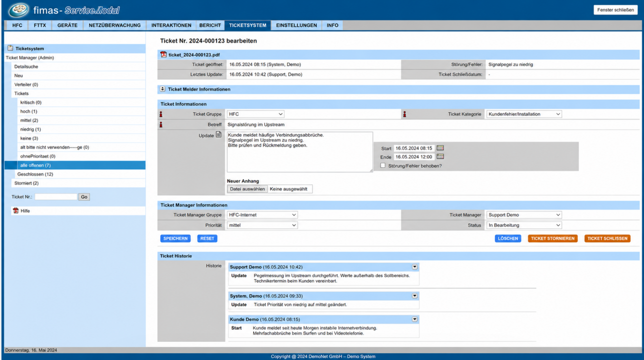This screenshot has width=644, height=360.
Task: Open the ticket_2024-000123.pdf PDF icon
Action: [164, 54]
